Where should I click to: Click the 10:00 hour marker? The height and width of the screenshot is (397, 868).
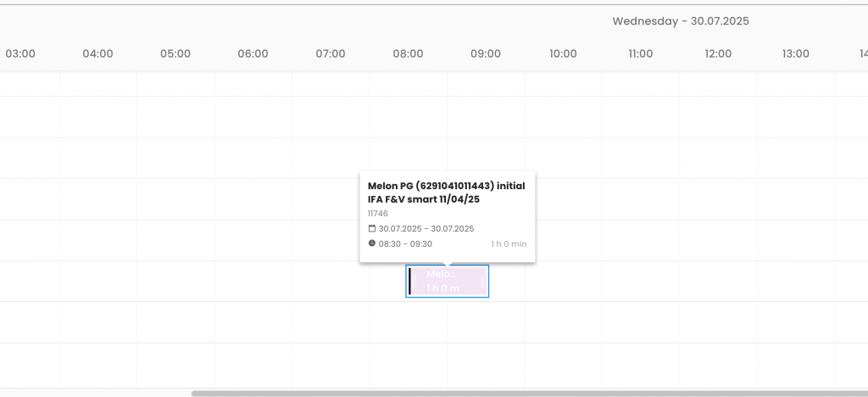coord(563,53)
